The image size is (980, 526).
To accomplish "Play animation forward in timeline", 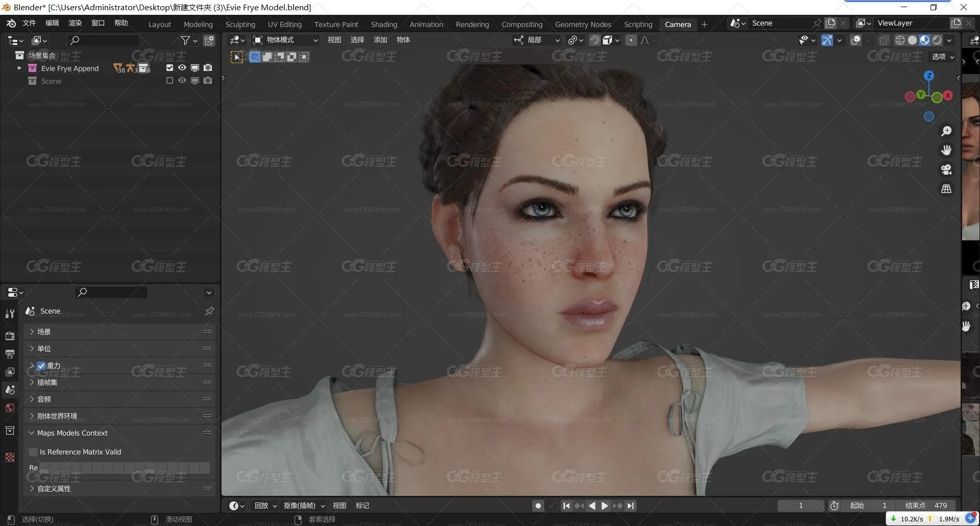I will coord(605,506).
